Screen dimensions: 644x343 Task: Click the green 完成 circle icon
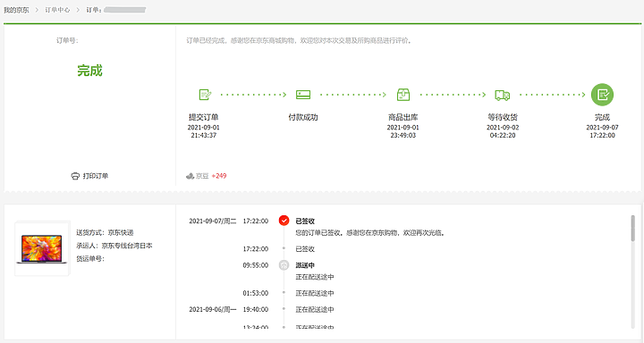(602, 95)
